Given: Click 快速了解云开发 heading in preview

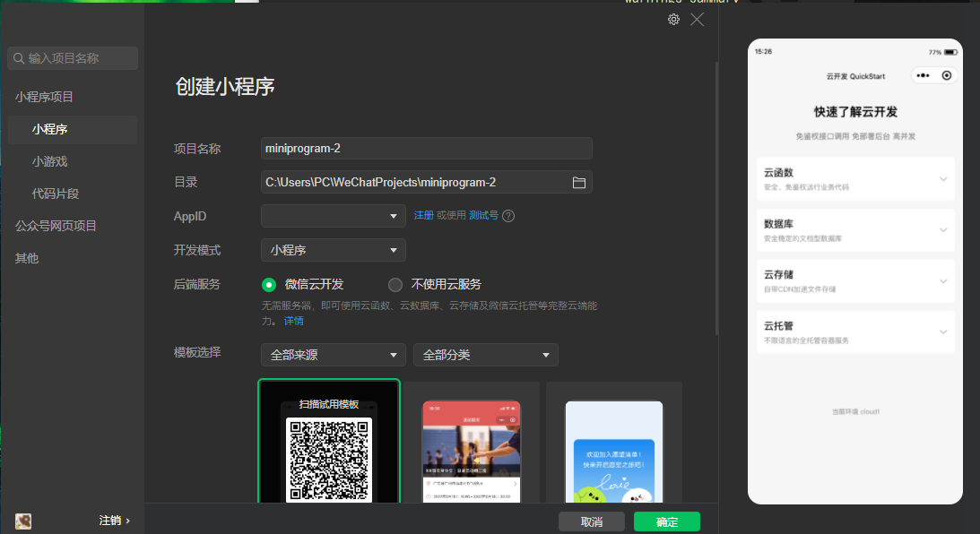Looking at the screenshot, I should point(855,112).
